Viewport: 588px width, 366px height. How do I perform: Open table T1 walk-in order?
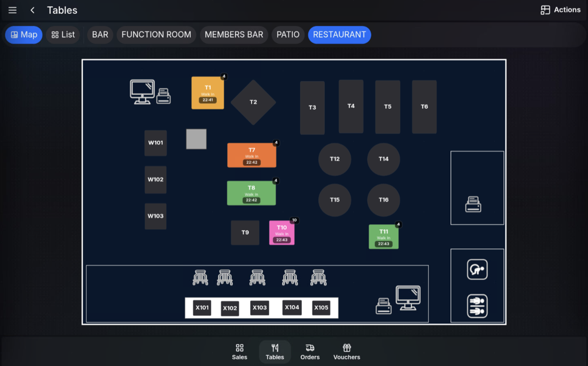(x=208, y=93)
